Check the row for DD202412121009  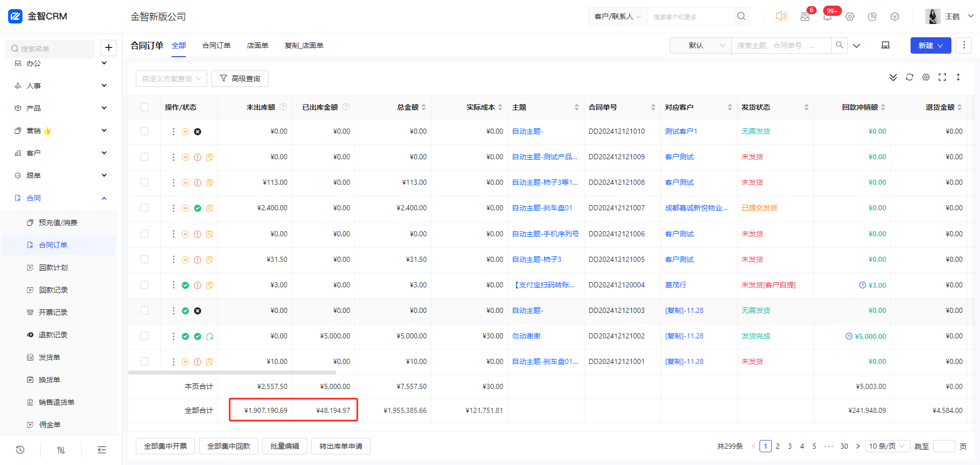pyautogui.click(x=144, y=157)
